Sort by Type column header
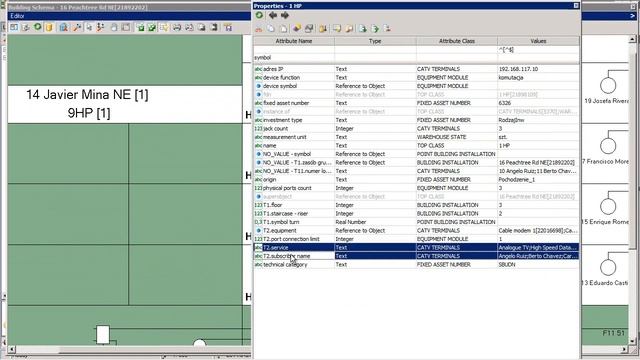This screenshot has width=640, height=360. tap(375, 41)
